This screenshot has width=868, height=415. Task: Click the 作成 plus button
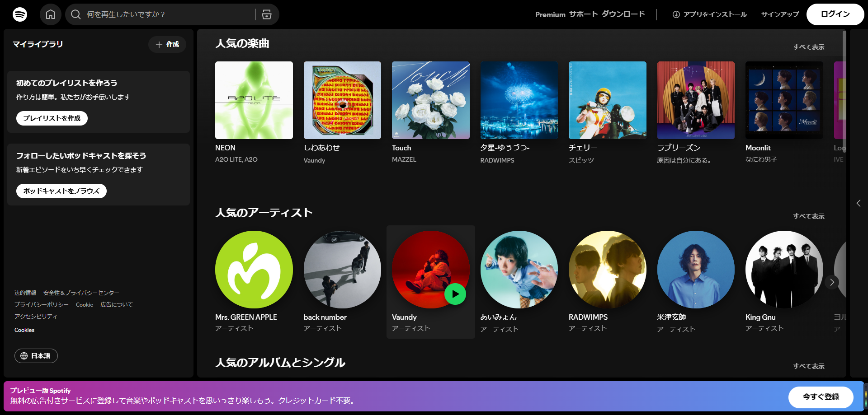[167, 44]
